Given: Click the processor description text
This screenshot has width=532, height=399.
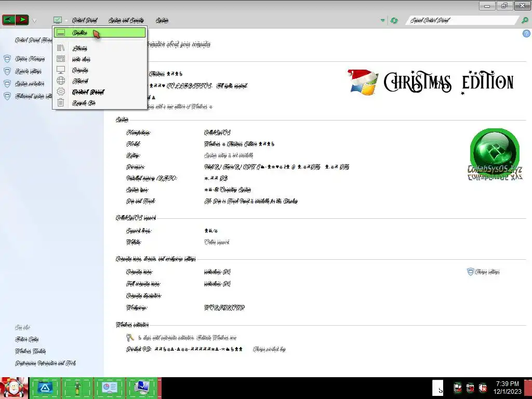Looking at the screenshot, I should 276,167.
